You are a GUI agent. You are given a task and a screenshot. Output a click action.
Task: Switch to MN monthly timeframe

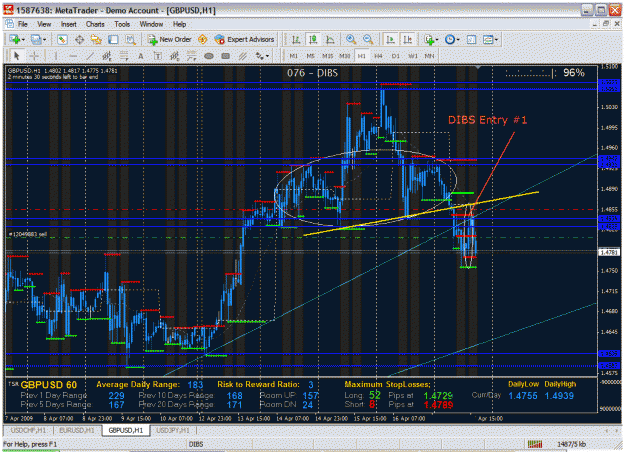429,56
